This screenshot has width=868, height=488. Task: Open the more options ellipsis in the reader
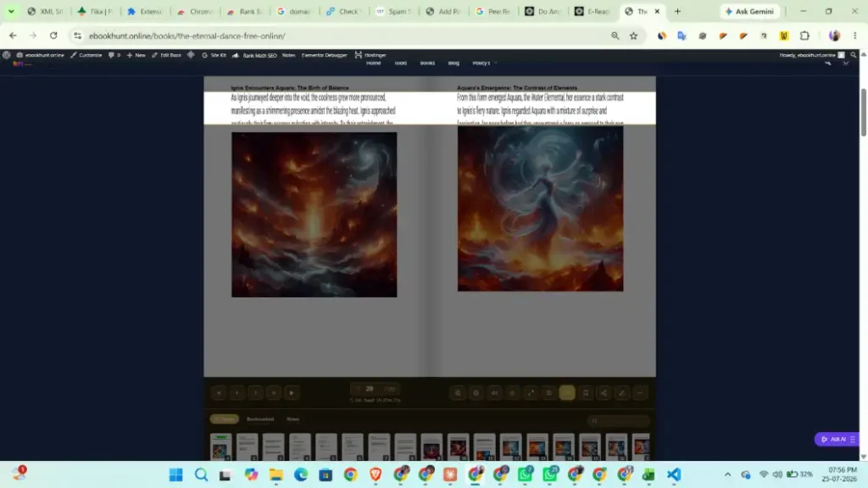[x=640, y=393]
